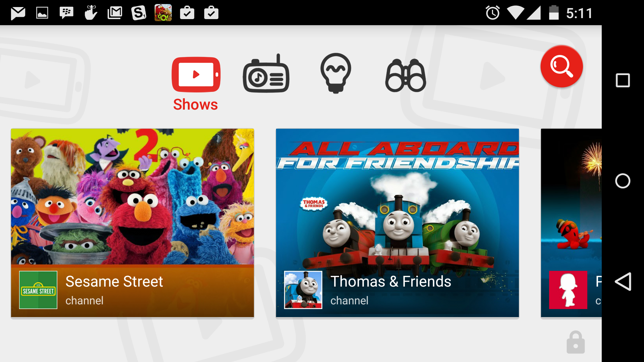This screenshot has width=644, height=362.
Task: Tap the red search button
Action: 561,66
